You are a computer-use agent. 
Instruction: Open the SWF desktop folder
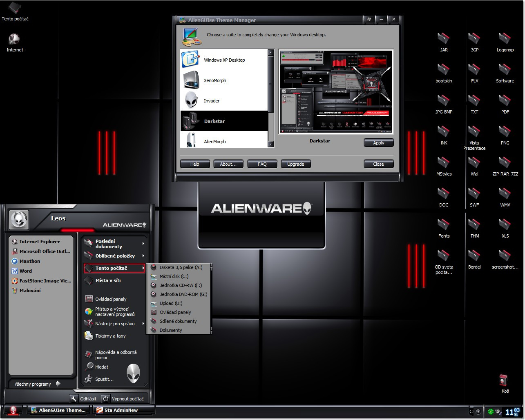point(474,198)
